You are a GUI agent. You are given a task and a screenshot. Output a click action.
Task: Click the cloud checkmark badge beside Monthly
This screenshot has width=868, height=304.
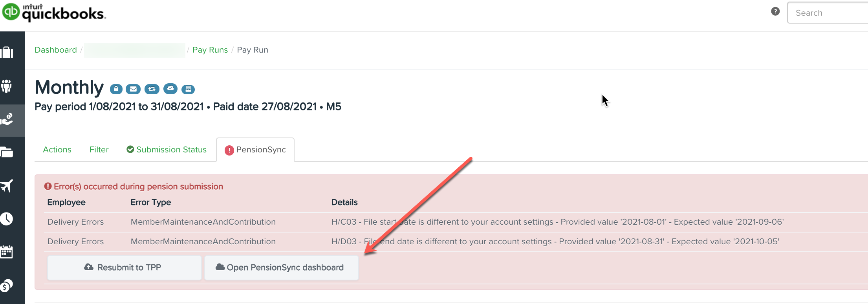coord(170,89)
